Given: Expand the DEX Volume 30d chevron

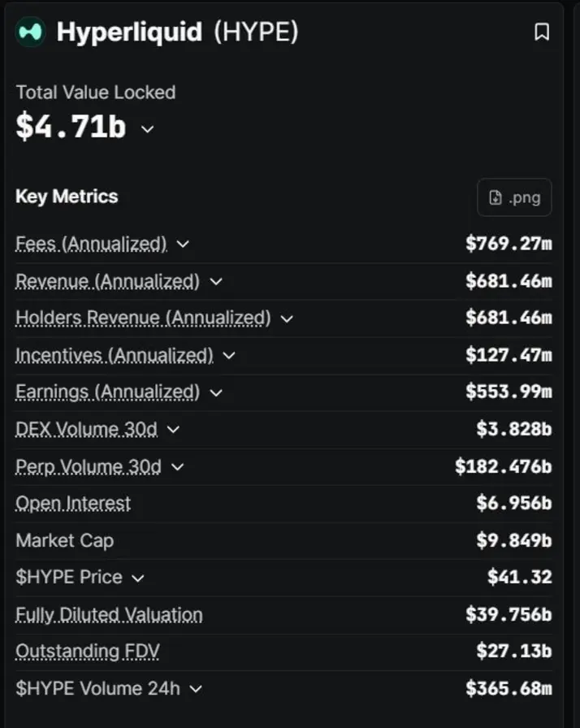Looking at the screenshot, I should click(x=173, y=430).
